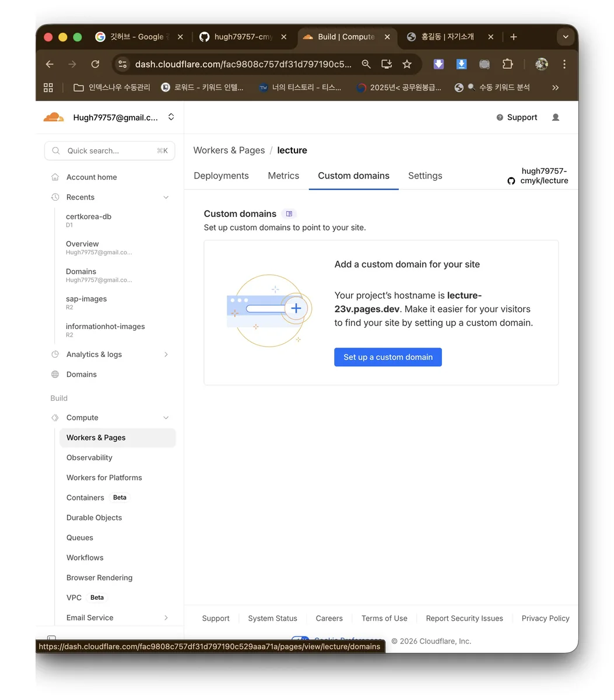
Task: Switch to the Metrics tab
Action: [x=283, y=176]
